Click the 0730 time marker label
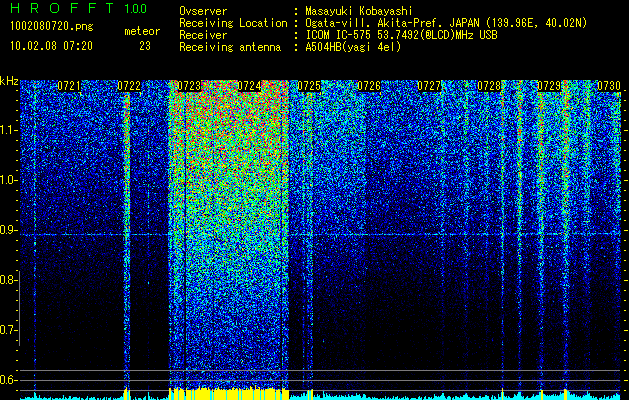The width and height of the screenshot is (629, 400). (609, 86)
